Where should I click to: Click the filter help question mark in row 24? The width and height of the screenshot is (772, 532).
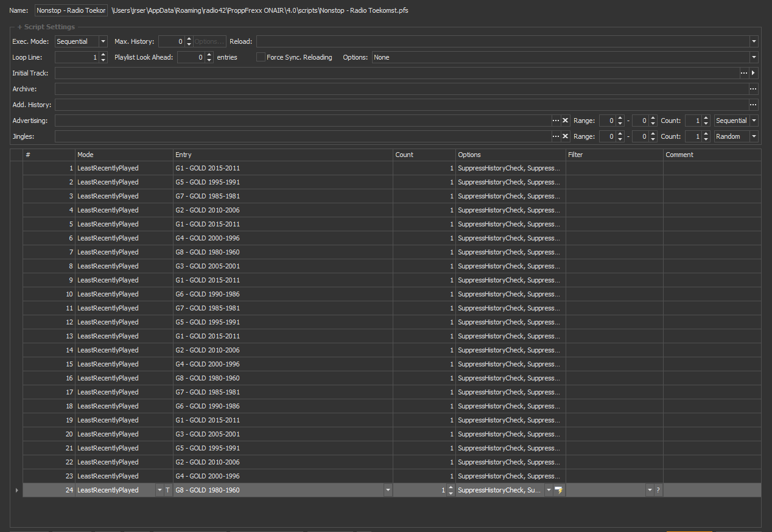pyautogui.click(x=658, y=490)
